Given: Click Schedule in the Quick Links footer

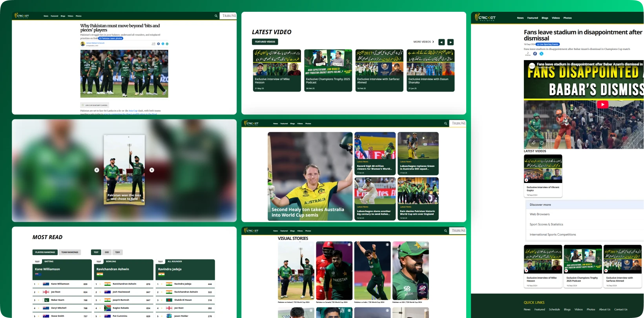Looking at the screenshot, I should click(x=554, y=309).
